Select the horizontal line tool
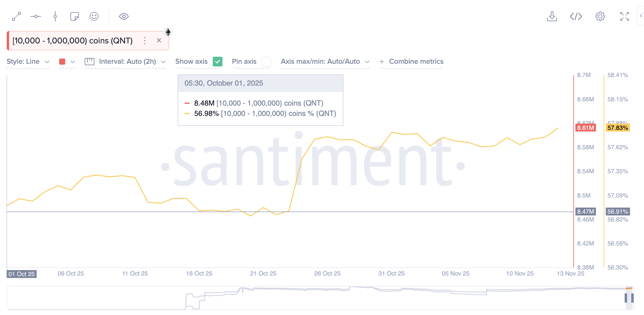 point(36,17)
